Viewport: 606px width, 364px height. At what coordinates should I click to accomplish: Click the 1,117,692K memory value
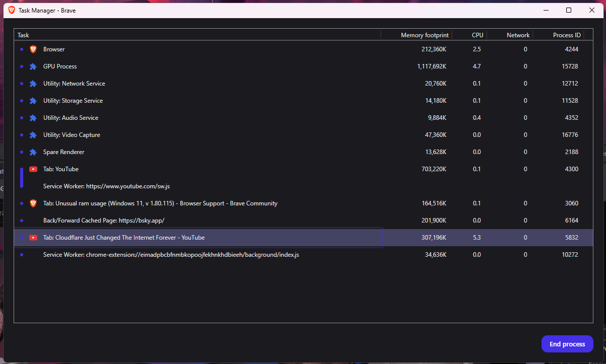point(432,66)
